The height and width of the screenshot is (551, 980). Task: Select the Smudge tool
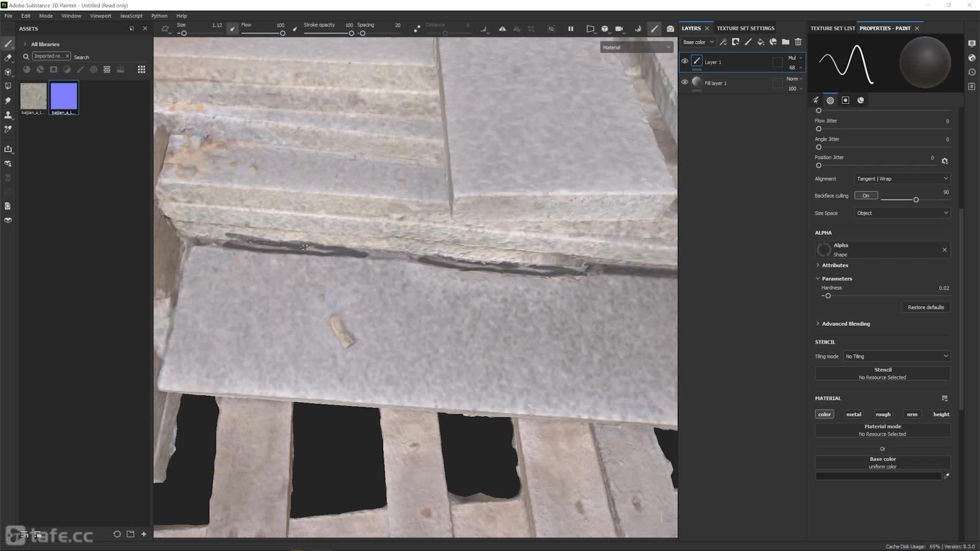(x=8, y=101)
